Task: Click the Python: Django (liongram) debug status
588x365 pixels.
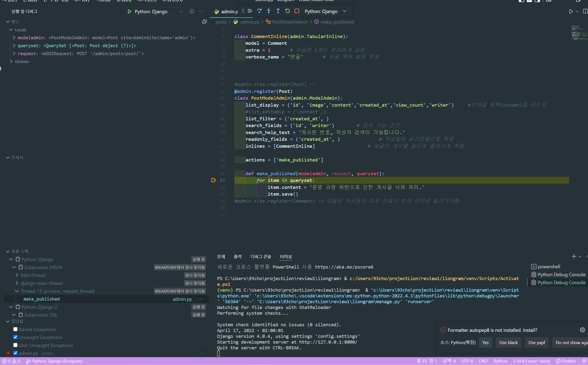Action: pyautogui.click(x=54, y=361)
